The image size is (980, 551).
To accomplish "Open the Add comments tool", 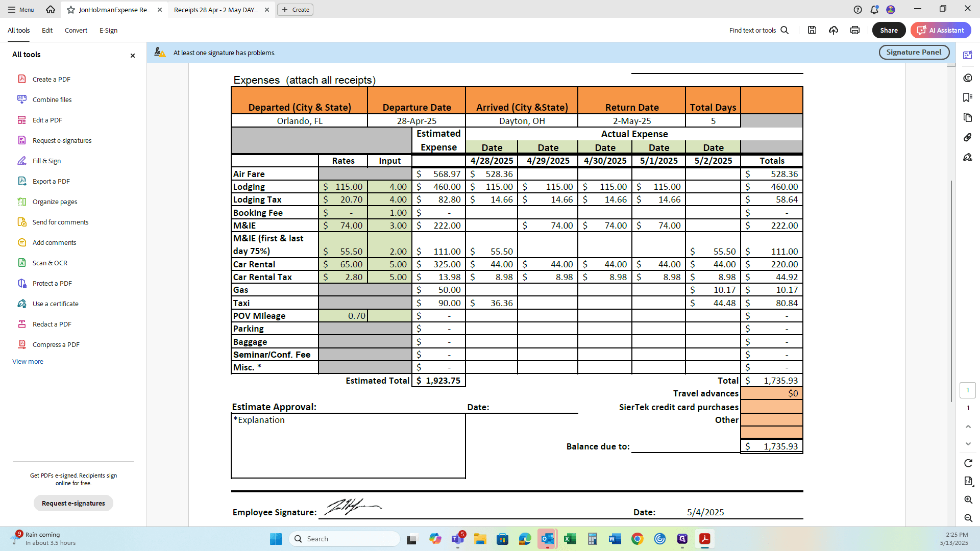I will coord(54,242).
